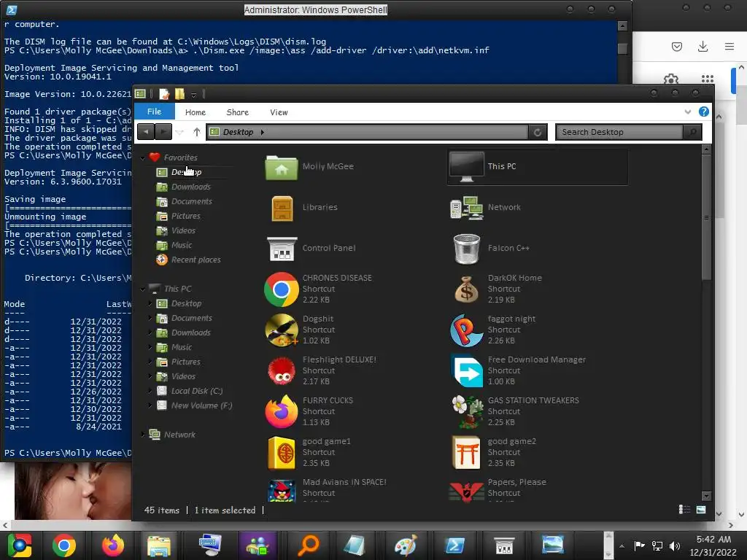Open Firefox downloads arrow icon

click(x=703, y=46)
